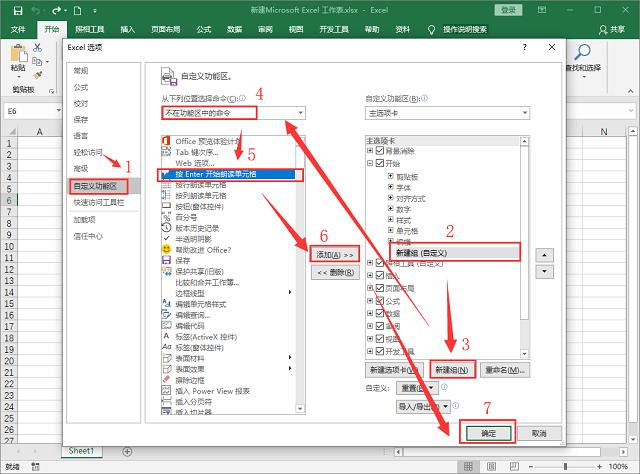Click the 取消 button
The height and width of the screenshot is (474, 640).
539,433
